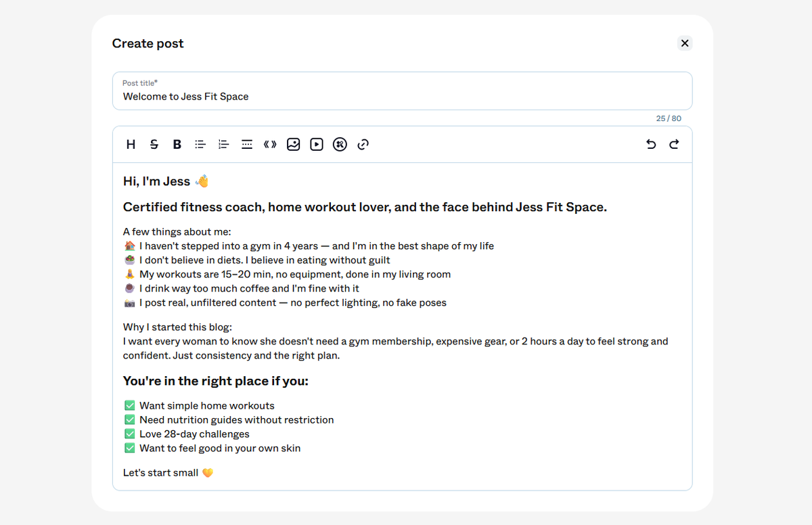Toggle bold formatting in the toolbar
812x525 pixels.
(177, 144)
